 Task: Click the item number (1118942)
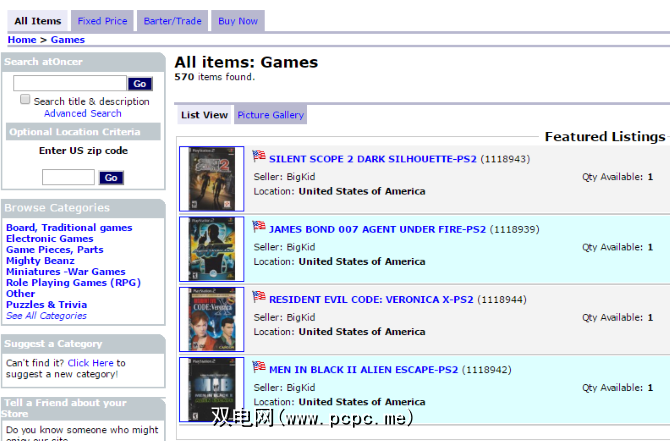(x=487, y=370)
